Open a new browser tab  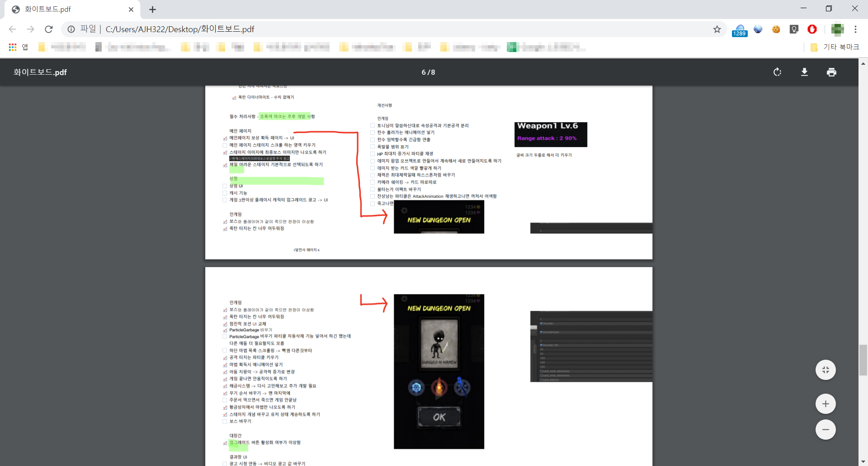(x=152, y=10)
